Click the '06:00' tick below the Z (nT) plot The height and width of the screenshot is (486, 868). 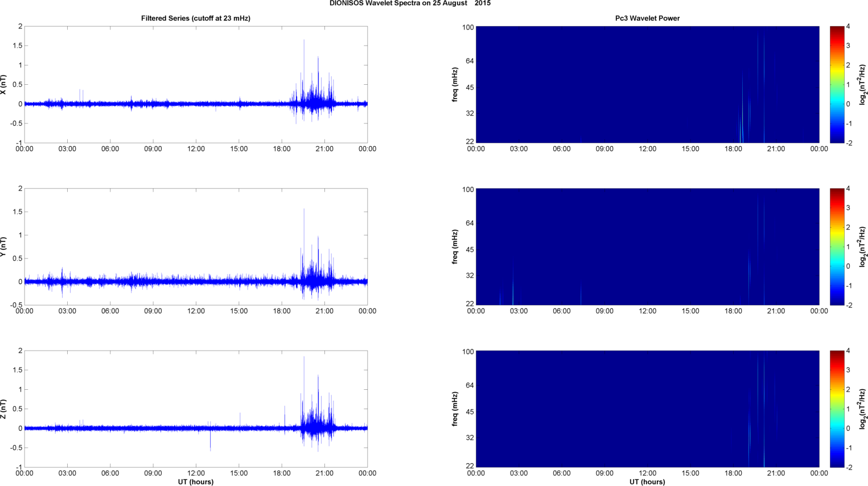pyautogui.click(x=110, y=473)
